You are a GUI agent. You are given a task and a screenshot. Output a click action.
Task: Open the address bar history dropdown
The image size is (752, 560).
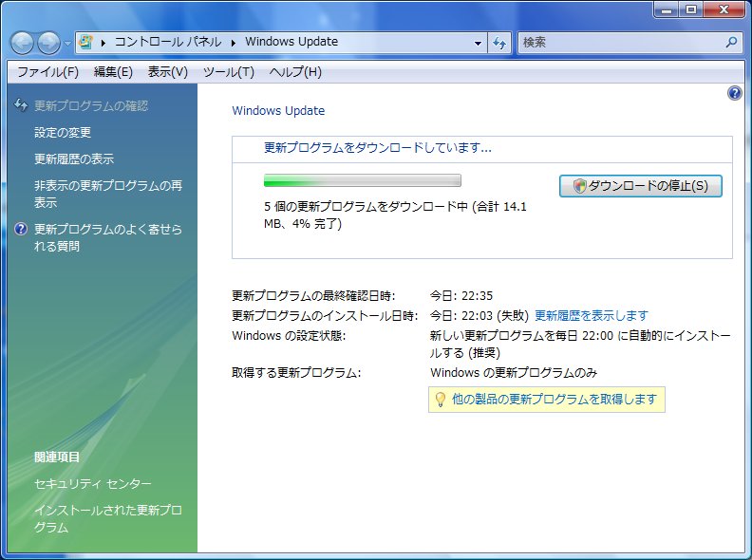(x=478, y=43)
